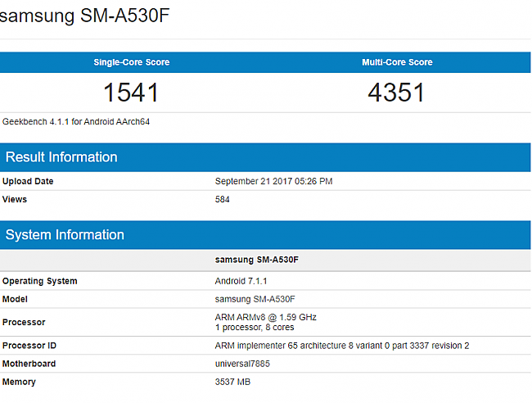
Task: Select 'Geekbench 4.1.1 for Android AArch64' text
Action: click(x=76, y=121)
